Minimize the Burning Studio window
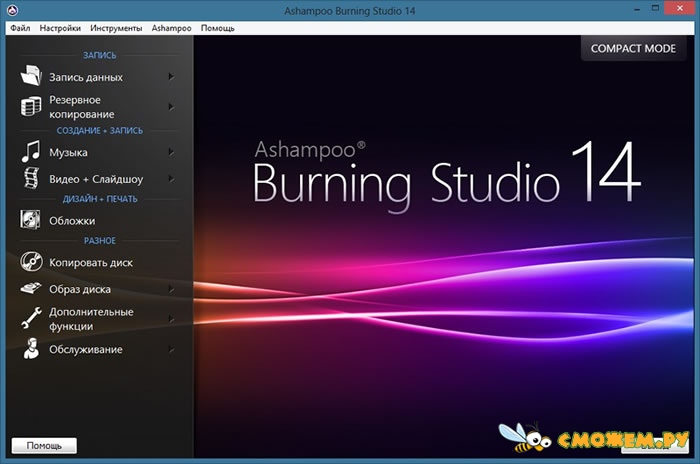 coord(637,9)
